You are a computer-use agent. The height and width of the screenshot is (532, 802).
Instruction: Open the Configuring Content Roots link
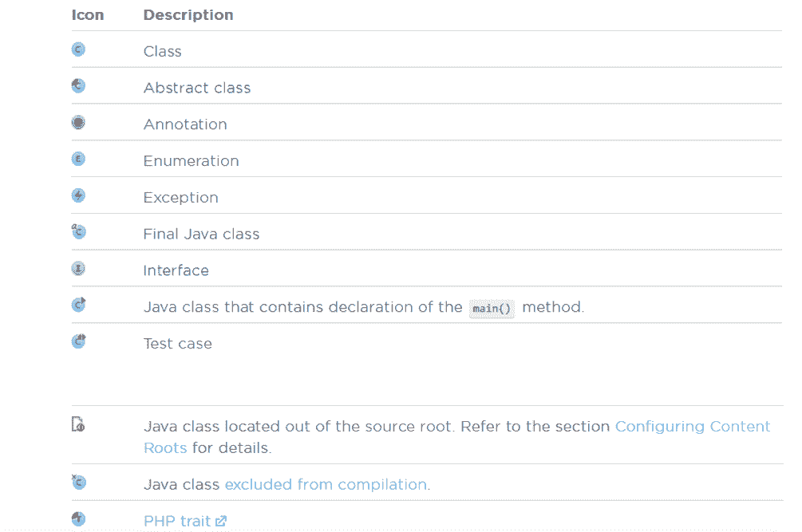[692, 427]
